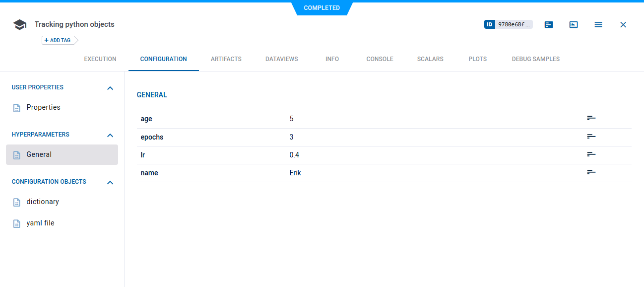Open the hamburger menu in the top right
Viewport: 644px width, 287px height.
(x=598, y=24)
